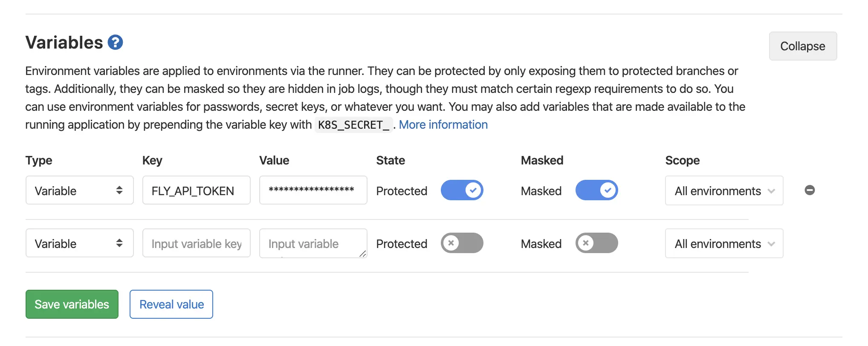Click the Reveal value button
The width and height of the screenshot is (868, 346).
click(171, 304)
